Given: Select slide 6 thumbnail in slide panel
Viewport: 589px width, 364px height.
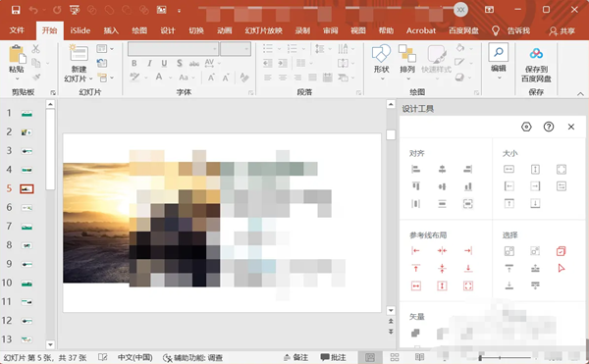Looking at the screenshot, I should point(27,208).
